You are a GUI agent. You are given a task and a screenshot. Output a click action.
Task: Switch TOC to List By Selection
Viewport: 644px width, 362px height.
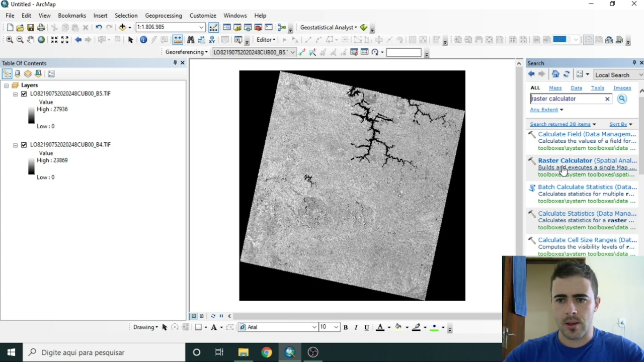point(38,74)
